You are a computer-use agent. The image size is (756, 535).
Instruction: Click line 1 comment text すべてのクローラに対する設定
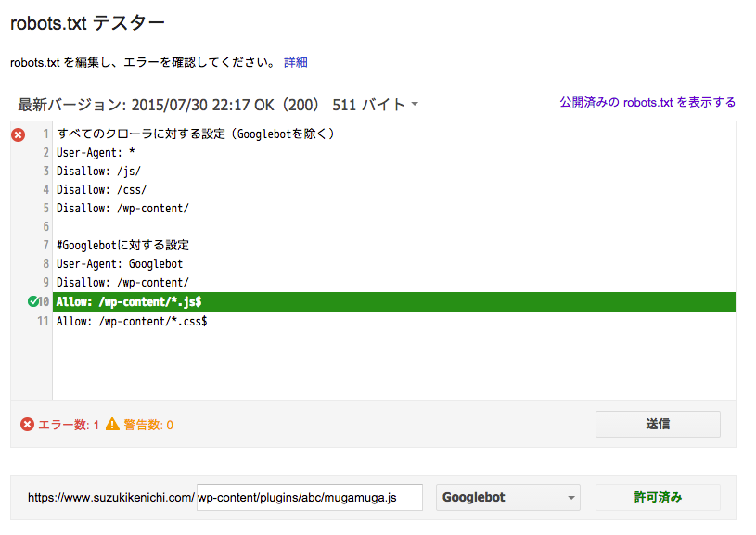pos(141,134)
